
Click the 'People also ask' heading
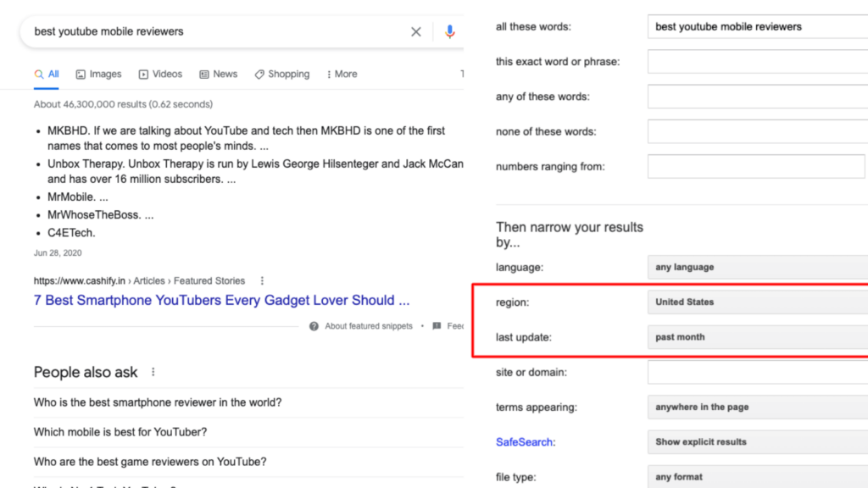(86, 373)
